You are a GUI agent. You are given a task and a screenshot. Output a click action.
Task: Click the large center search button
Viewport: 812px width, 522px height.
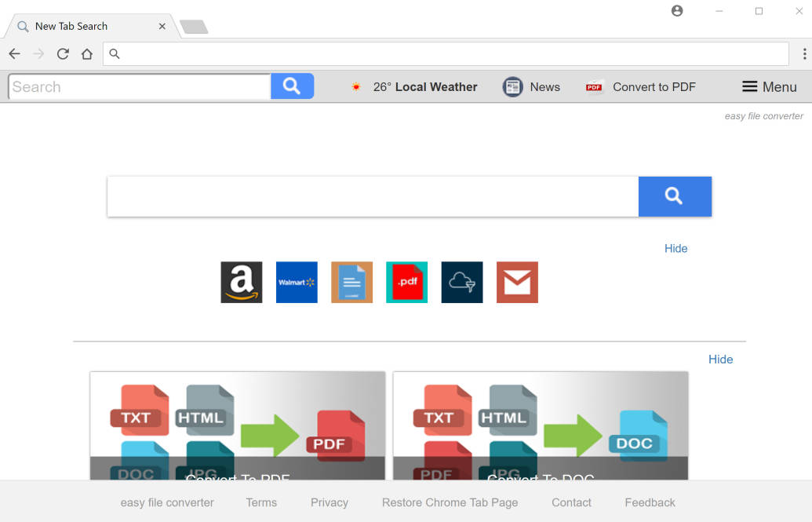[x=675, y=196]
